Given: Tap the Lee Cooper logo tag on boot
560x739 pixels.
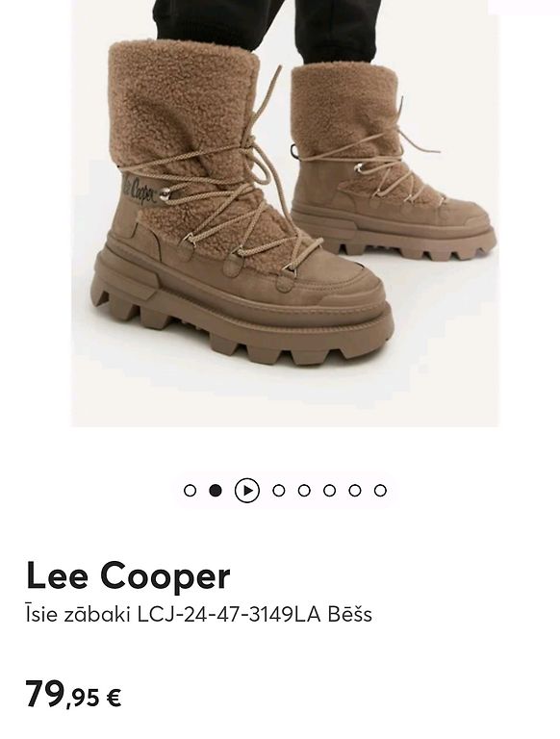Looking at the screenshot, I should coord(140,190).
